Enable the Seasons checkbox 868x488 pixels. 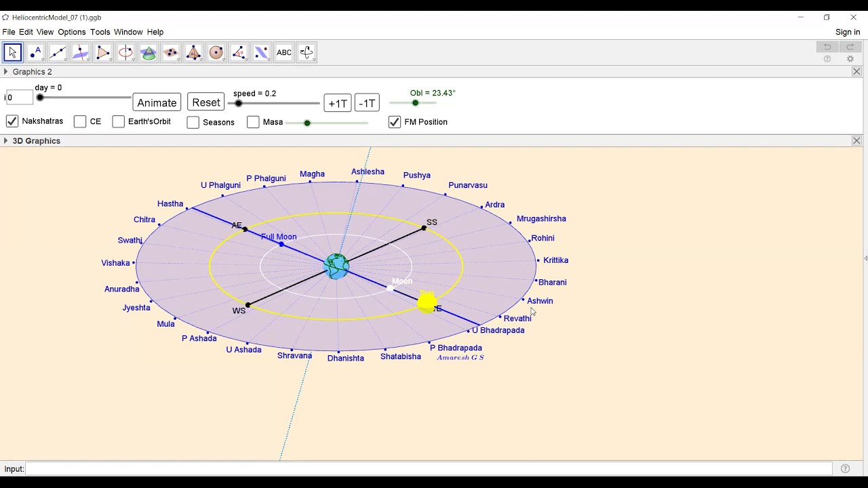(x=193, y=122)
